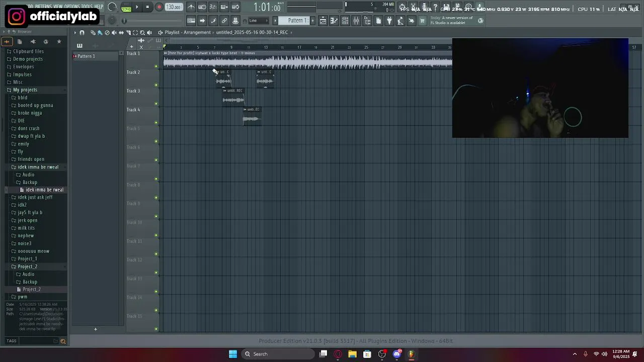
Task: Open the shopping cart content library icon
Action: [422, 21]
